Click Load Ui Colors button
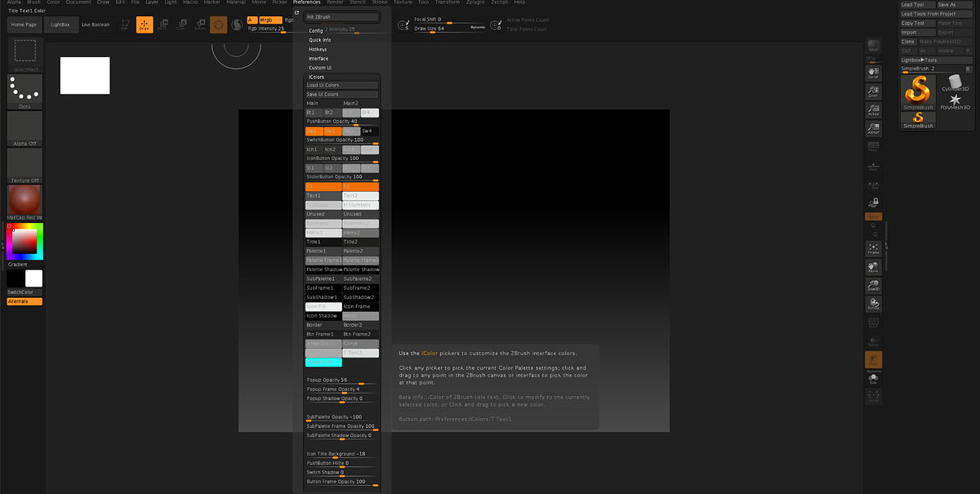The width and height of the screenshot is (980, 494). (x=342, y=85)
